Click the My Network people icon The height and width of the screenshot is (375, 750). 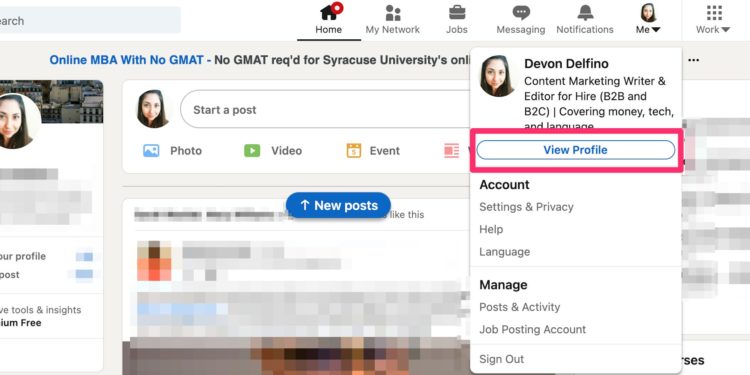pos(393,13)
